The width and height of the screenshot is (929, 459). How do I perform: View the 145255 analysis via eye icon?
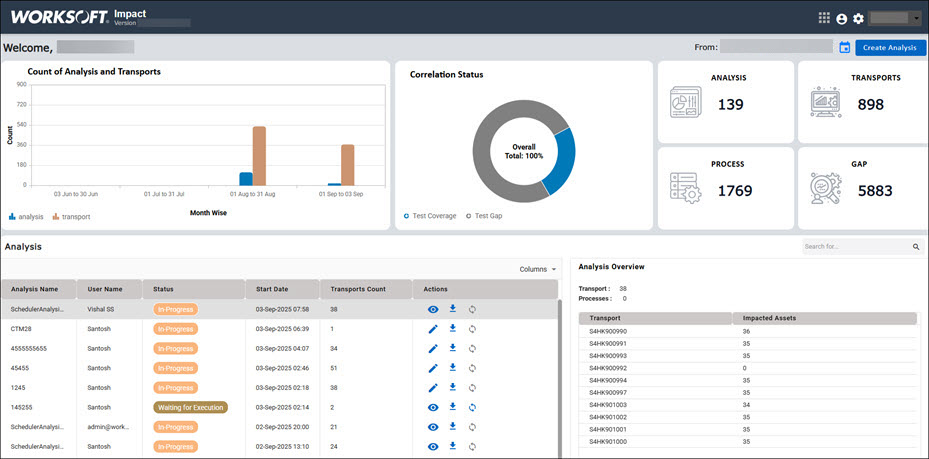click(433, 407)
